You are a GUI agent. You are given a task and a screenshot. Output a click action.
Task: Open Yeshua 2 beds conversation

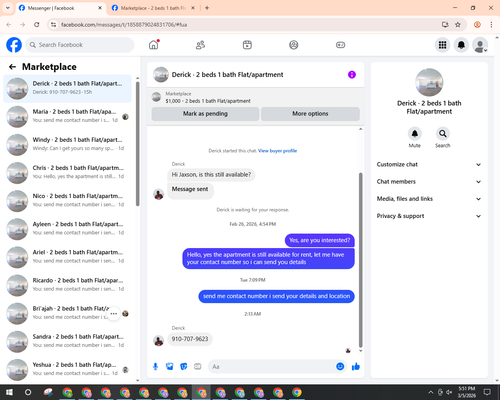[x=67, y=370]
